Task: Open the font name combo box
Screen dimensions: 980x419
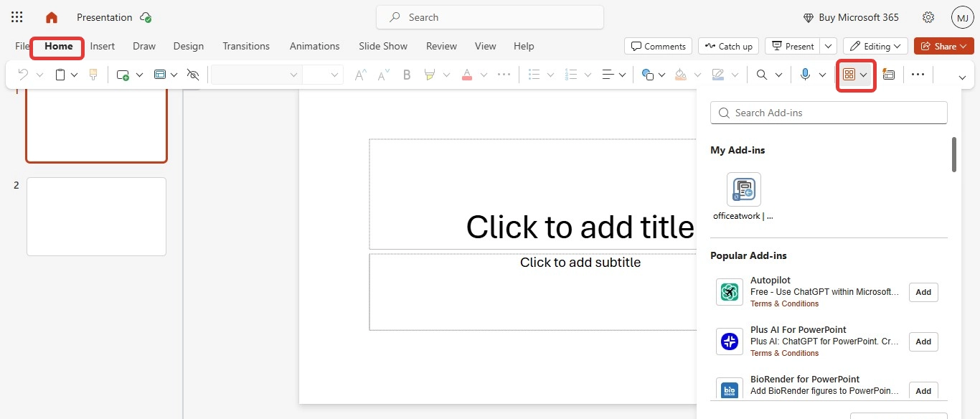Action: 255,75
